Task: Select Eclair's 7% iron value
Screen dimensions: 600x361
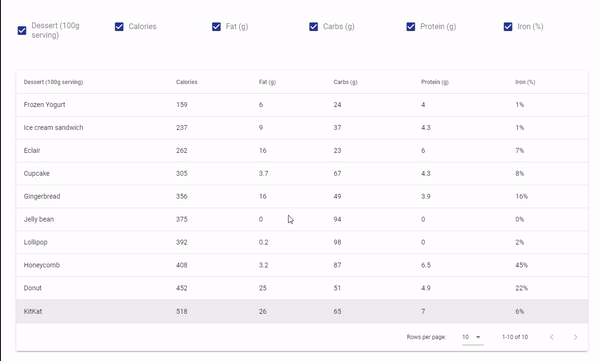Action: 519,150
